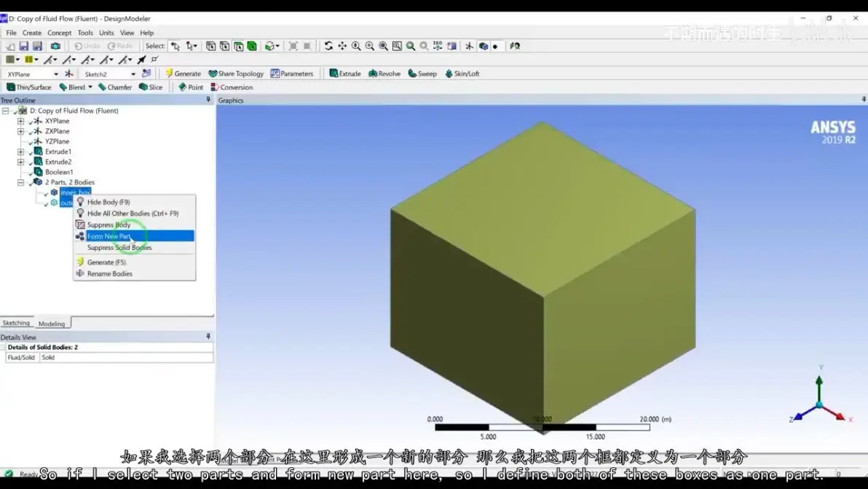This screenshot has height=489, width=868.
Task: Click the Generate lightning icon in toolbar
Action: pyautogui.click(x=170, y=73)
